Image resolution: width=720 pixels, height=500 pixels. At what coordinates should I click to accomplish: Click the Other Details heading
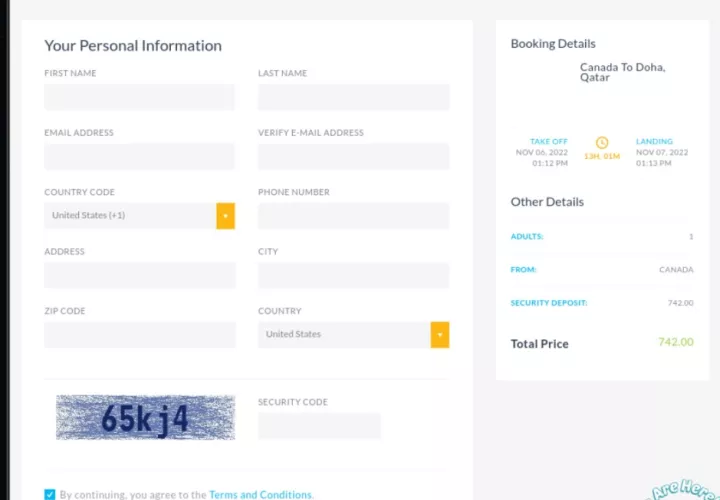[547, 202]
